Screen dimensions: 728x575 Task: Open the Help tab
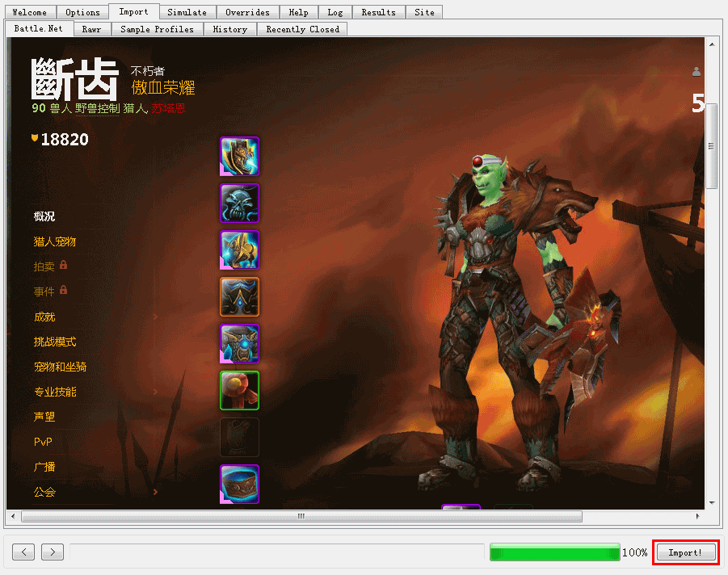tap(298, 12)
